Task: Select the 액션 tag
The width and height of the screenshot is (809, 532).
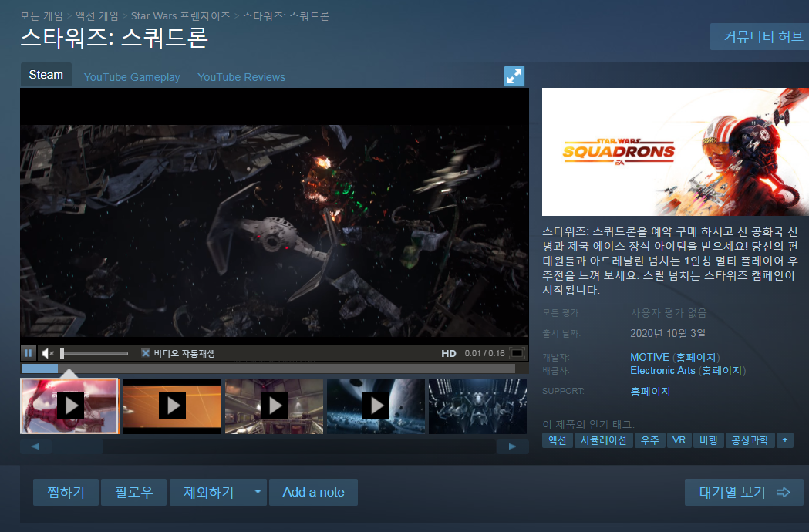Action: [558, 440]
